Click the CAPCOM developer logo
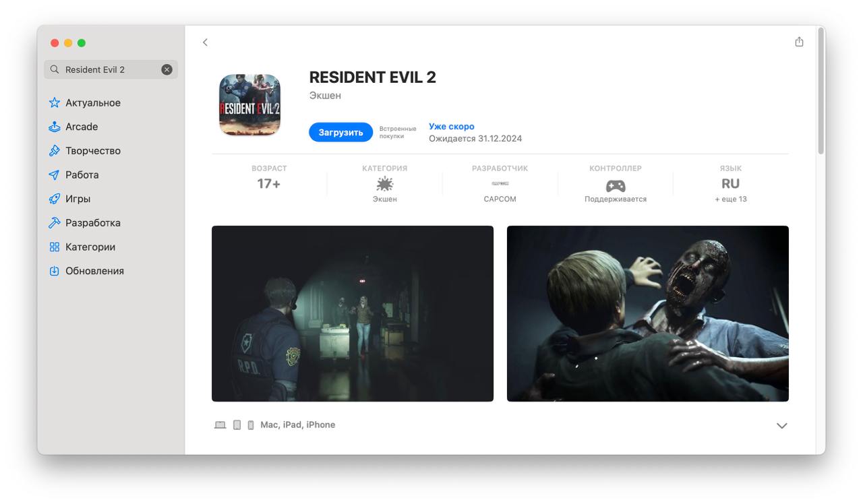This screenshot has height=504, width=863. click(x=500, y=183)
